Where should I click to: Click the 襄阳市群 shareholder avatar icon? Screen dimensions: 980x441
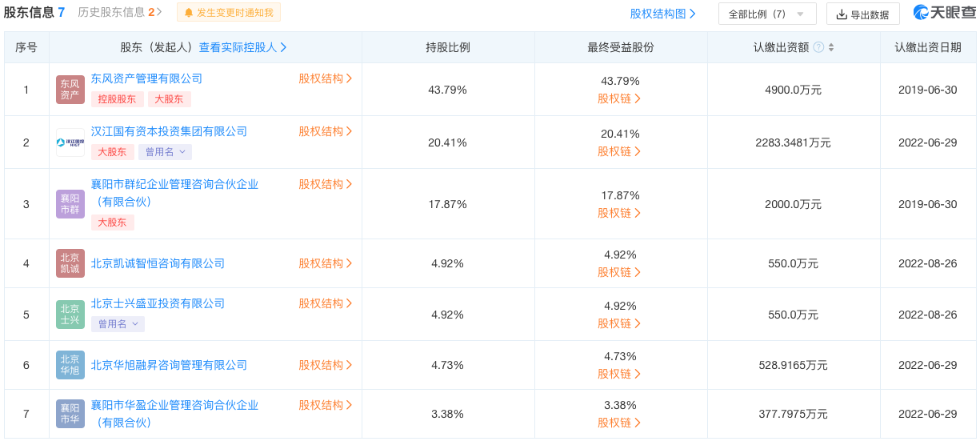coord(70,204)
